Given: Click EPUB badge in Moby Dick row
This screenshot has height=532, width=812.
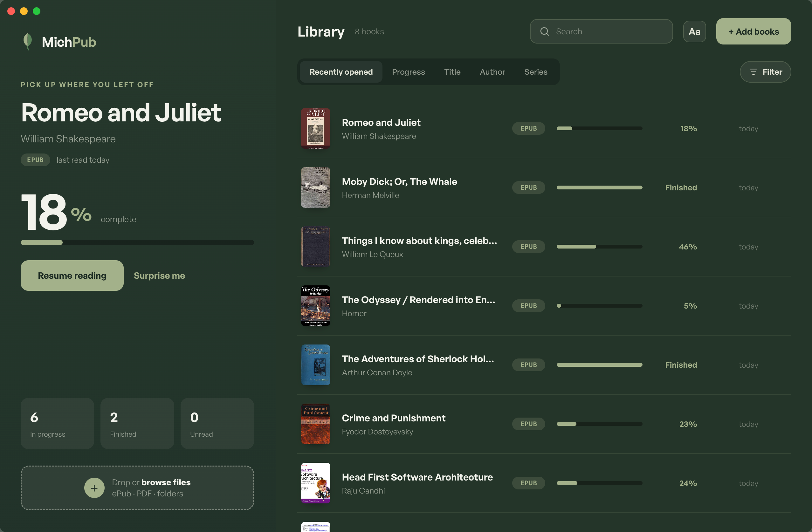Looking at the screenshot, I should [528, 188].
